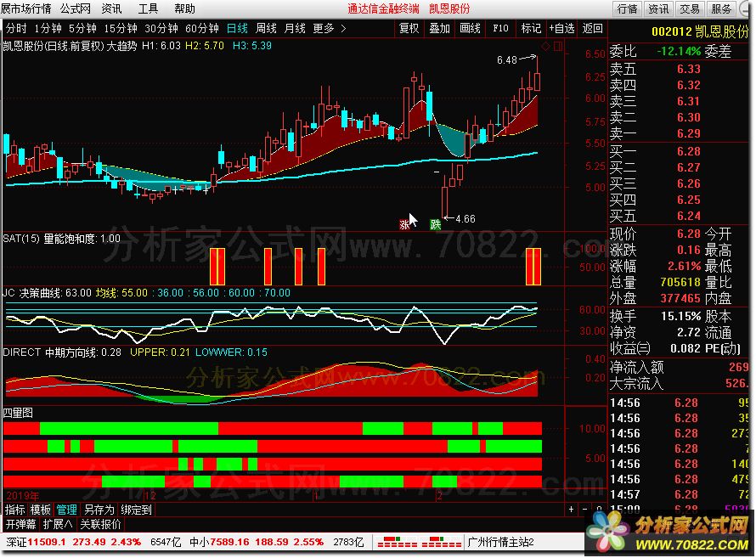Open F10 company information
This screenshot has height=558, width=756.
(x=500, y=27)
